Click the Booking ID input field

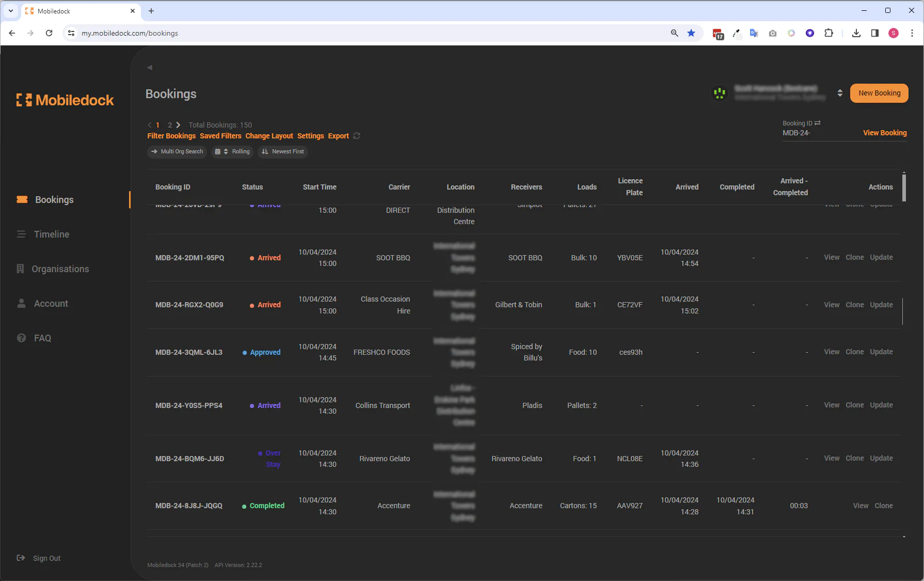pos(820,133)
